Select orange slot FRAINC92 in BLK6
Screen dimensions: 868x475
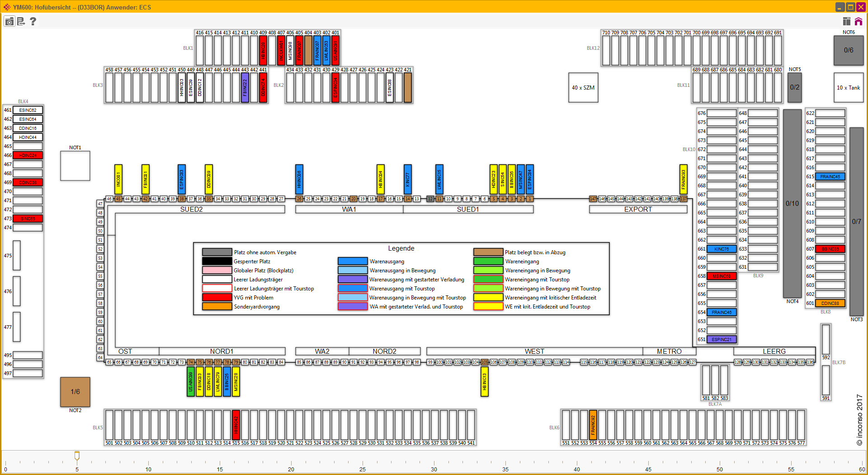click(x=593, y=425)
